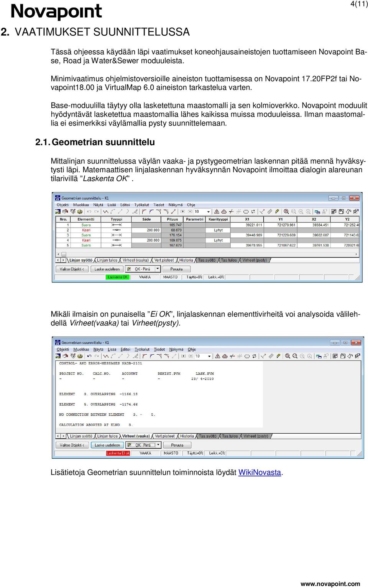Click the tab-scroll left arrow in the element-table dialog
The height and width of the screenshot is (588, 368).
58,260
